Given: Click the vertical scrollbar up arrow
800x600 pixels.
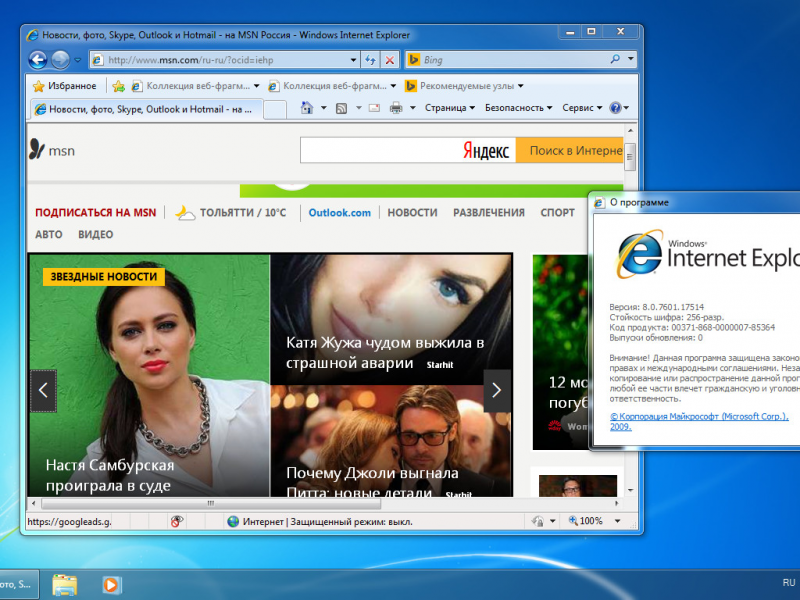Looking at the screenshot, I should click(631, 131).
